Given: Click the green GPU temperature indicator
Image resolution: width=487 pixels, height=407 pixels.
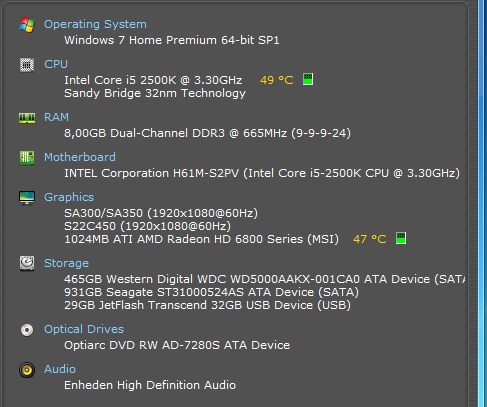Looking at the screenshot, I should point(401,238).
